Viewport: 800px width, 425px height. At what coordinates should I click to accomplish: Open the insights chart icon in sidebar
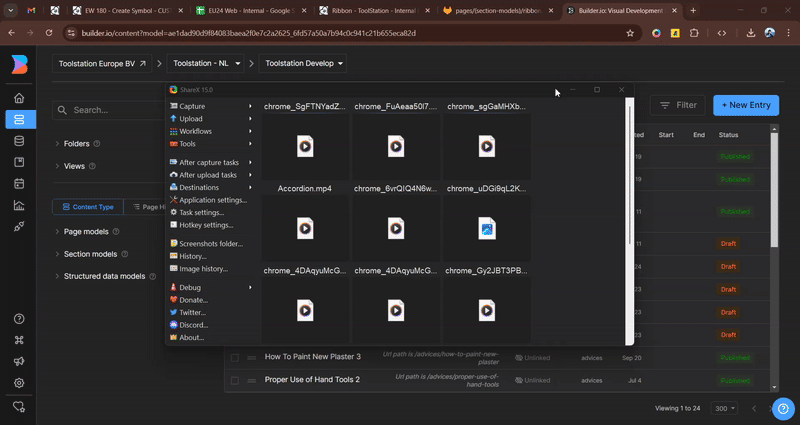tap(19, 206)
